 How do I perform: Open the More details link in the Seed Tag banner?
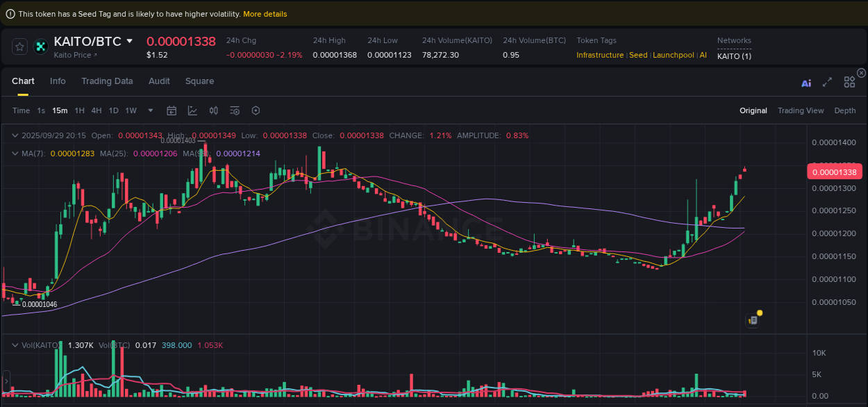(265, 13)
